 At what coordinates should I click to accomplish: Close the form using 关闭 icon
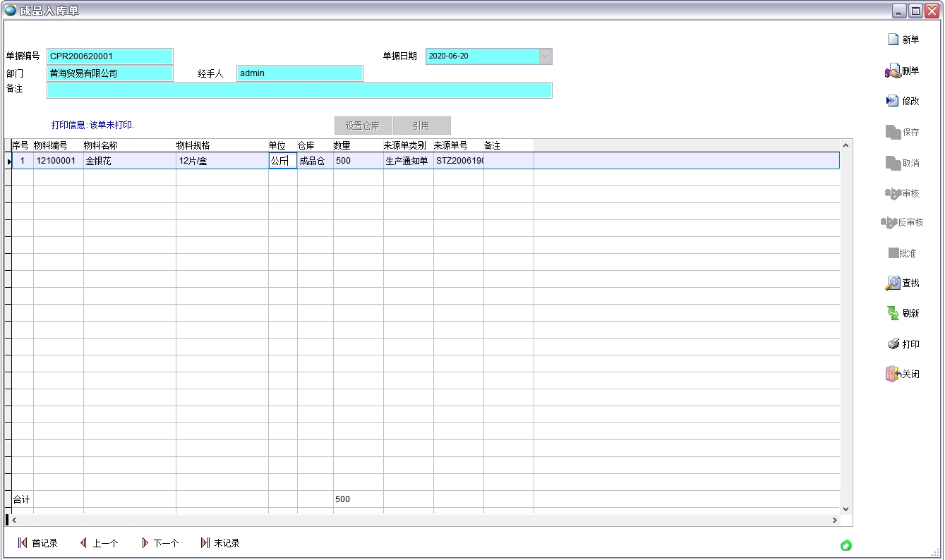tap(893, 375)
